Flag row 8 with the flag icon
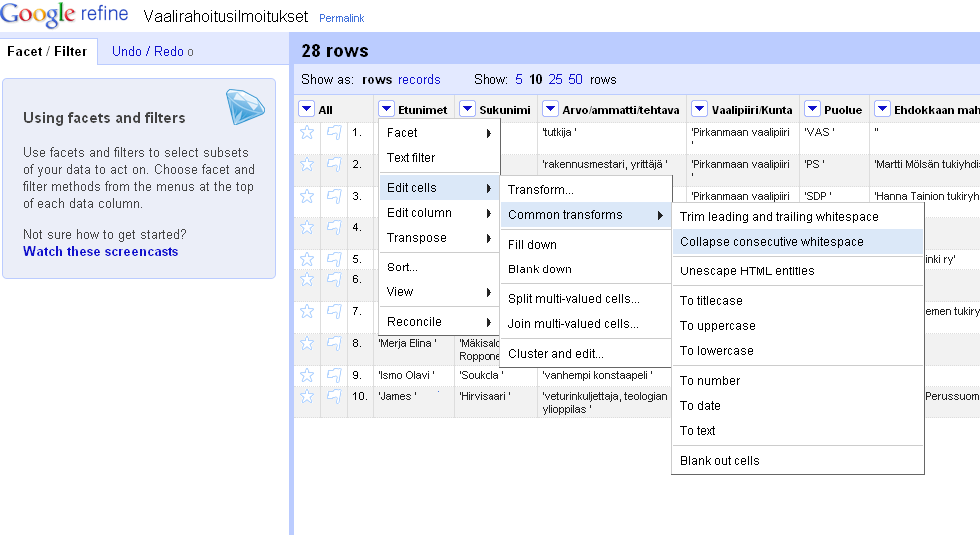 tap(334, 343)
